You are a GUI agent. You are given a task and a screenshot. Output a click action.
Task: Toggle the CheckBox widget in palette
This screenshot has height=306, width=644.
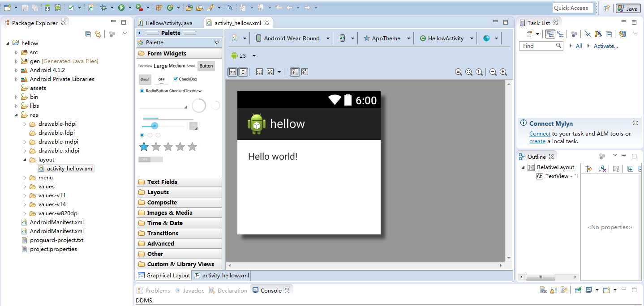[x=185, y=79]
